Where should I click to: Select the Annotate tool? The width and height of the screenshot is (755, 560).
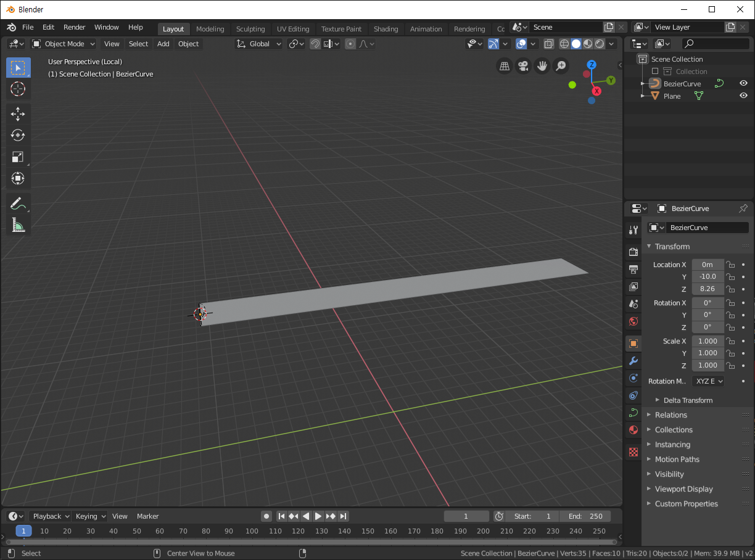tap(19, 203)
